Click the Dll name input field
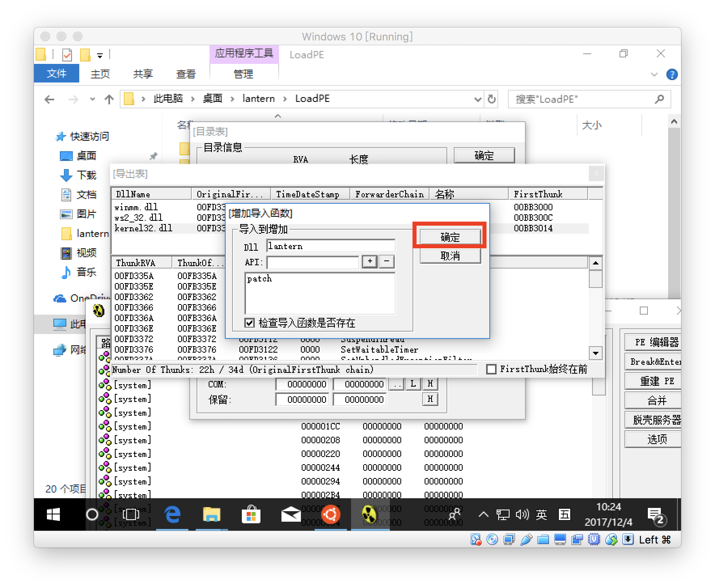 click(331, 246)
